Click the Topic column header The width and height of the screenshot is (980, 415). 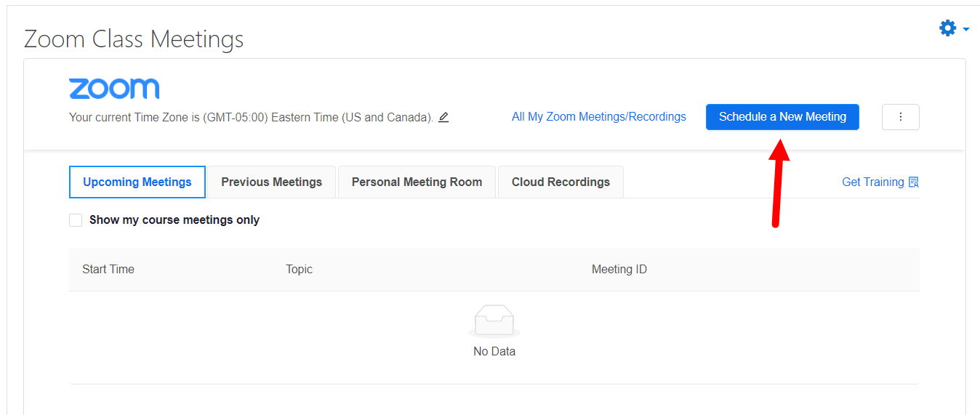pyautogui.click(x=300, y=270)
